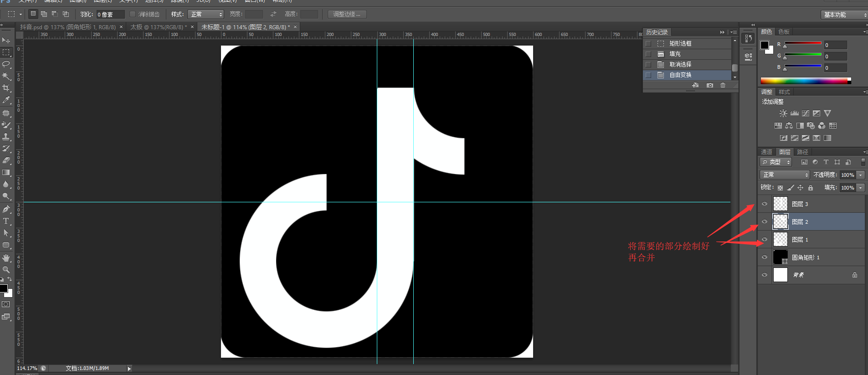Delete current state in History panel

pos(723,85)
